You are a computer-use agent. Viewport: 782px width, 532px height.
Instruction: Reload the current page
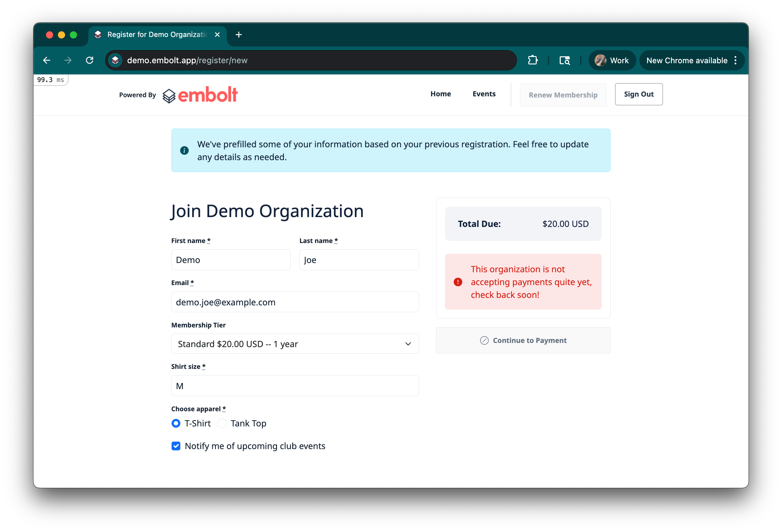(x=90, y=60)
